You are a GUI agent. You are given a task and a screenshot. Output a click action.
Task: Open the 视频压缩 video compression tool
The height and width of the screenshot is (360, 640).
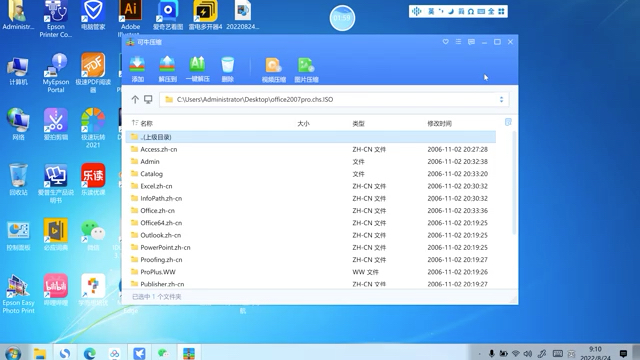pyautogui.click(x=273, y=70)
